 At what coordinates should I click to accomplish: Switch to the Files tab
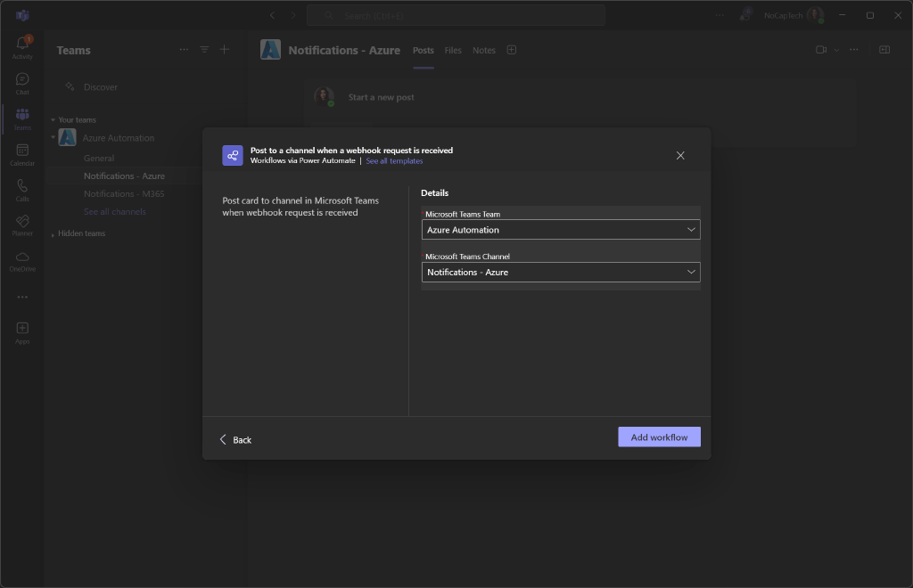coord(453,51)
